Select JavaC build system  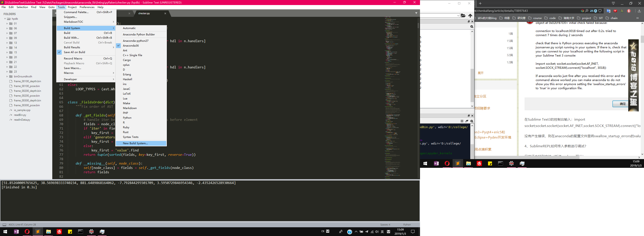(x=141, y=89)
